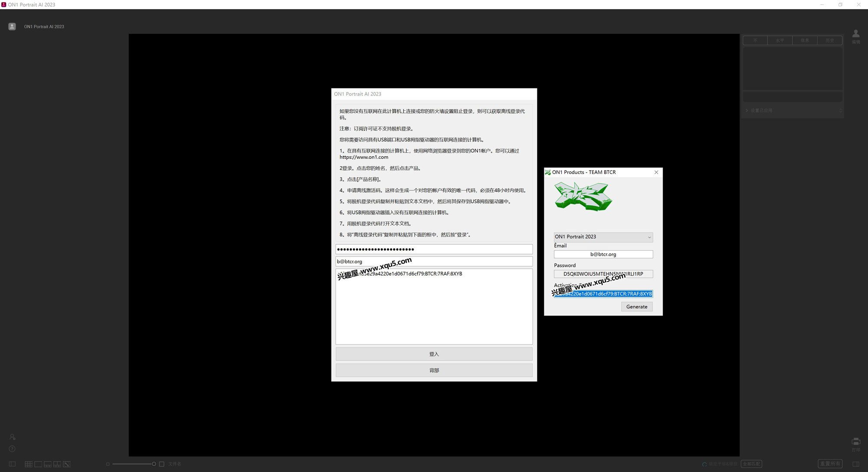Click the keygen window title bar icon
Screen dimensions: 868x472
[x=548, y=172]
